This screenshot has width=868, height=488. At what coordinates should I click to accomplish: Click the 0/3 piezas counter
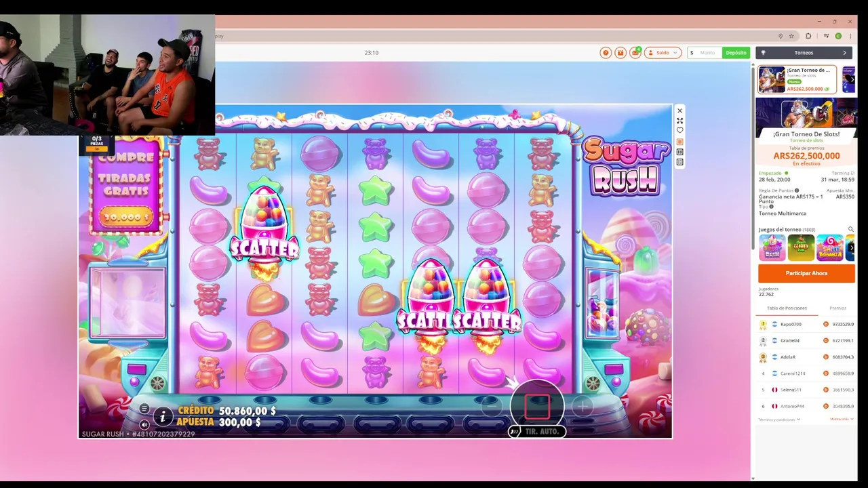click(x=97, y=141)
